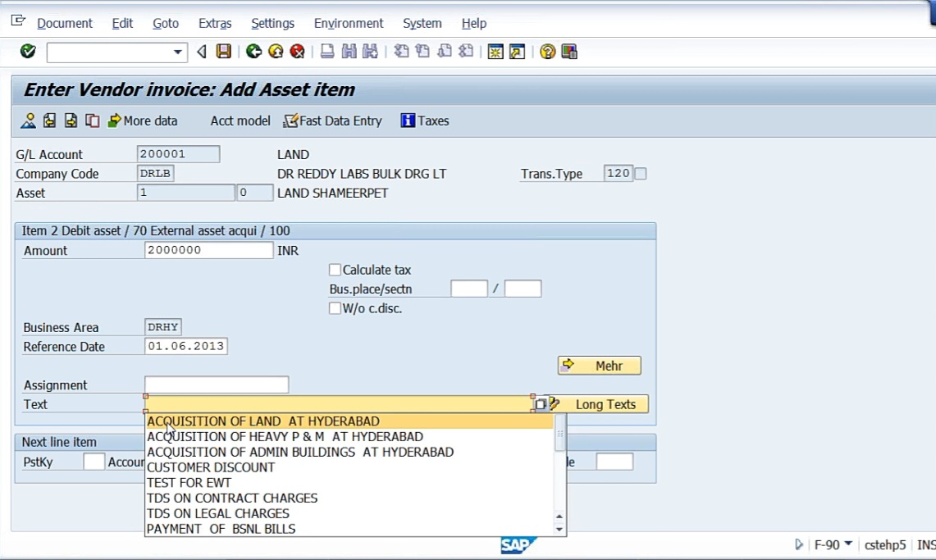Open the Extras menu
This screenshot has width=936, height=560.
click(215, 23)
